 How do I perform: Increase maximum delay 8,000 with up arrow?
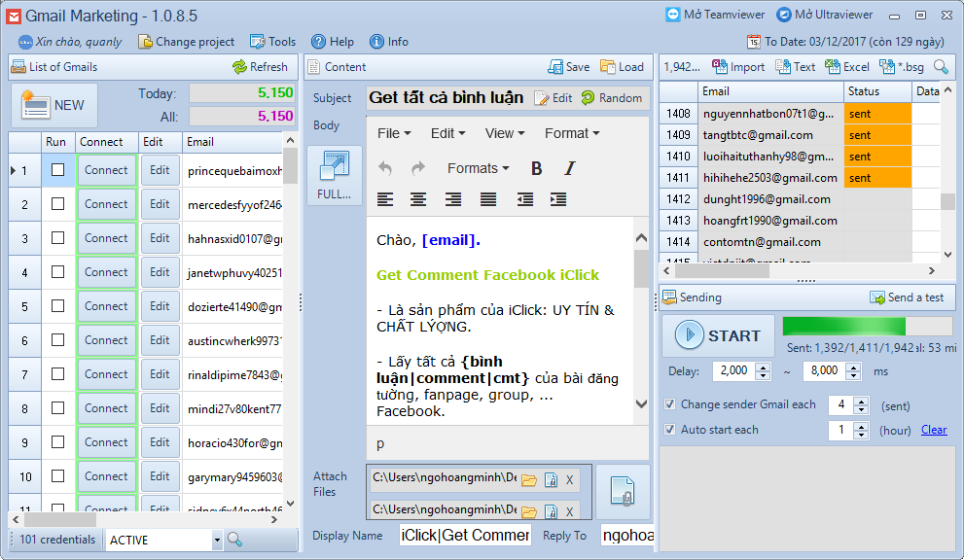tap(853, 367)
